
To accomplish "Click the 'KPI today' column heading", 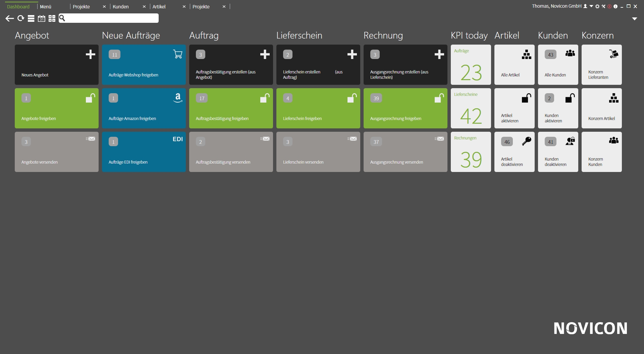I will (x=469, y=36).
